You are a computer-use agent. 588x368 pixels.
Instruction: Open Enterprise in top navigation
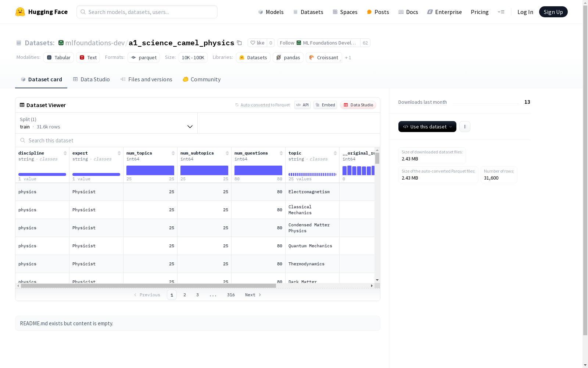[x=445, y=12]
